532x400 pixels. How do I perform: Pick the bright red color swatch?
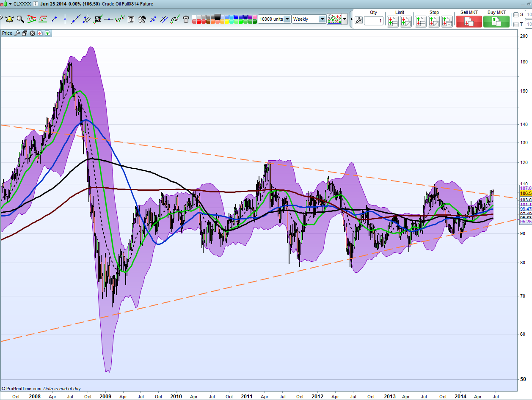(198, 21)
